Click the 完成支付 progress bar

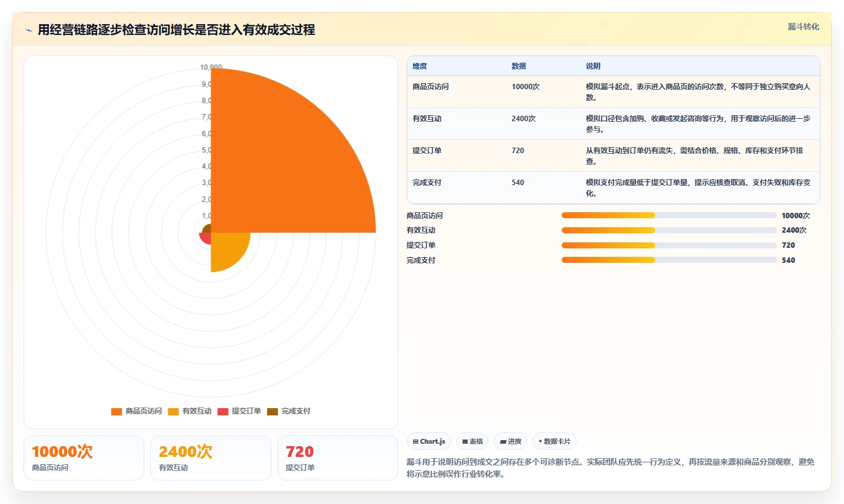click(x=669, y=260)
